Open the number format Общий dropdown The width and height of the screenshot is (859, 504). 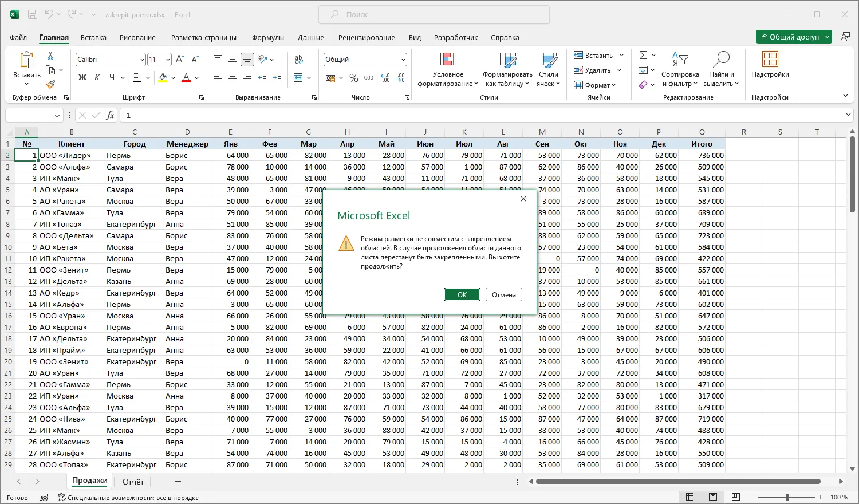[403, 60]
